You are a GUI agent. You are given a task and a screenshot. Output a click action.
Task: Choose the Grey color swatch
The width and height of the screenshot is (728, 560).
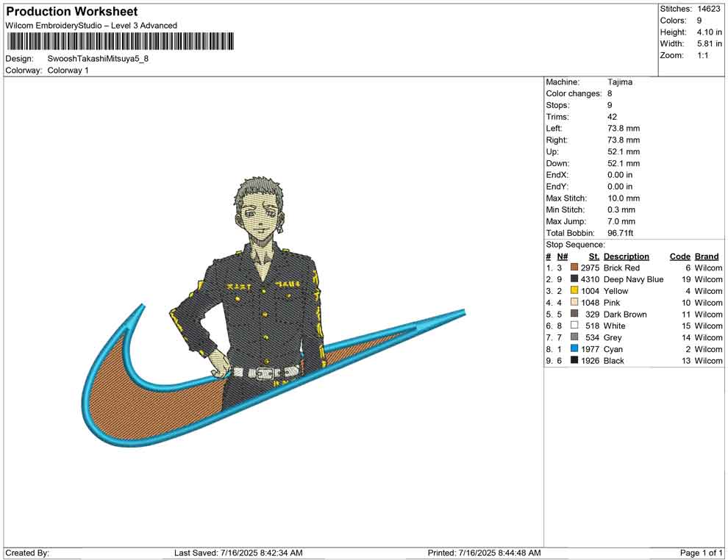click(574, 337)
